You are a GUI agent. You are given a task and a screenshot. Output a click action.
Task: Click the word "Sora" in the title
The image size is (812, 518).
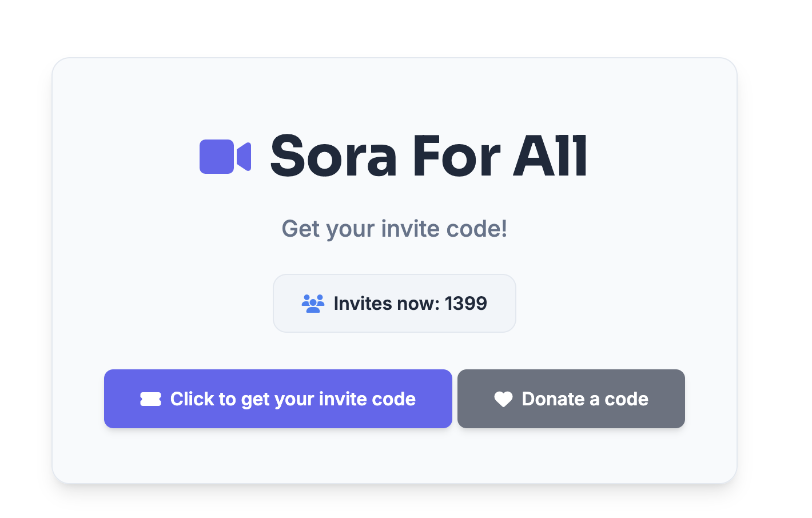333,156
